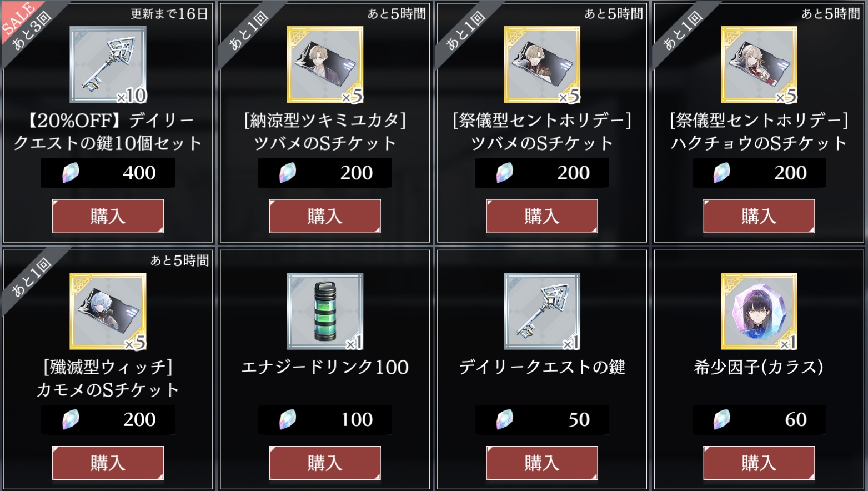
Task: Click the daily quest key x10 icon
Action: (108, 64)
